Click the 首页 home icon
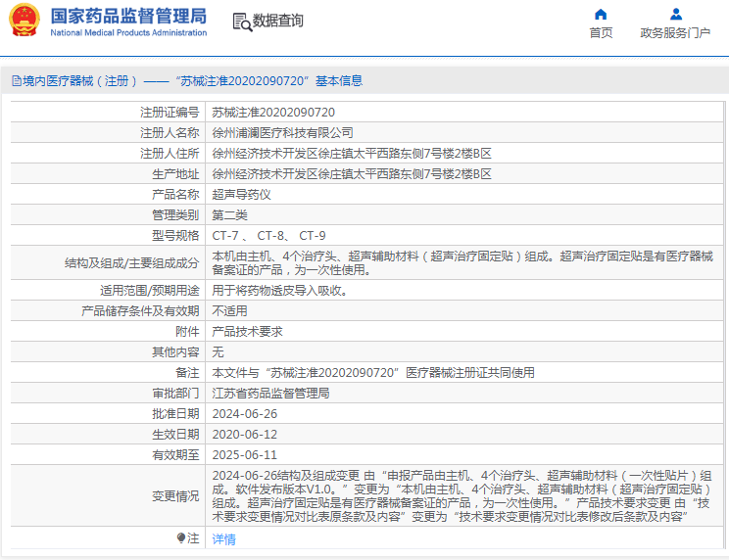The width and height of the screenshot is (729, 560). click(x=601, y=15)
